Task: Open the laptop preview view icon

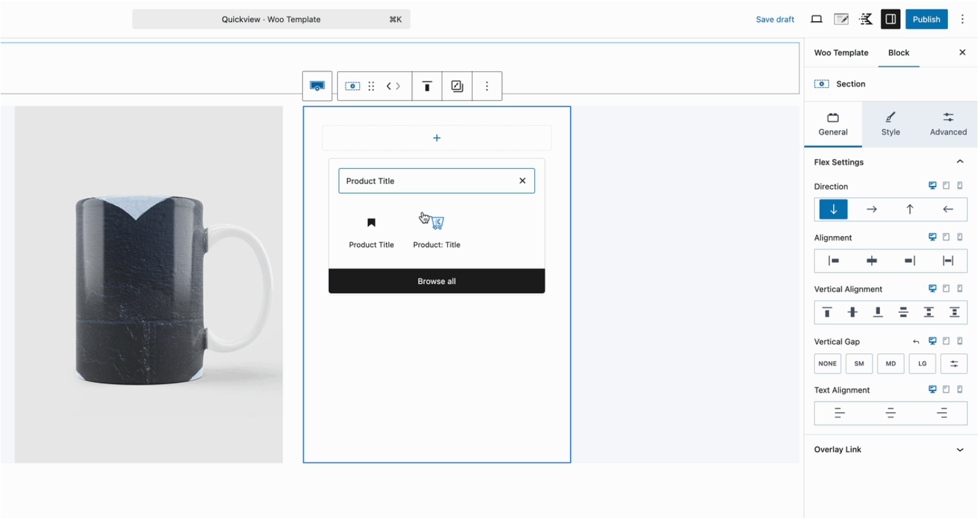Action: point(816,19)
